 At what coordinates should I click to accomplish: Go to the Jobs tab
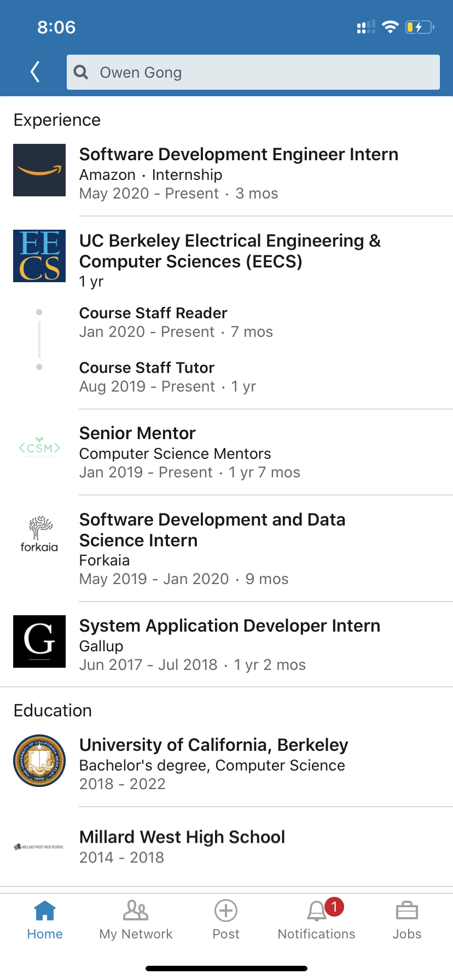(407, 920)
